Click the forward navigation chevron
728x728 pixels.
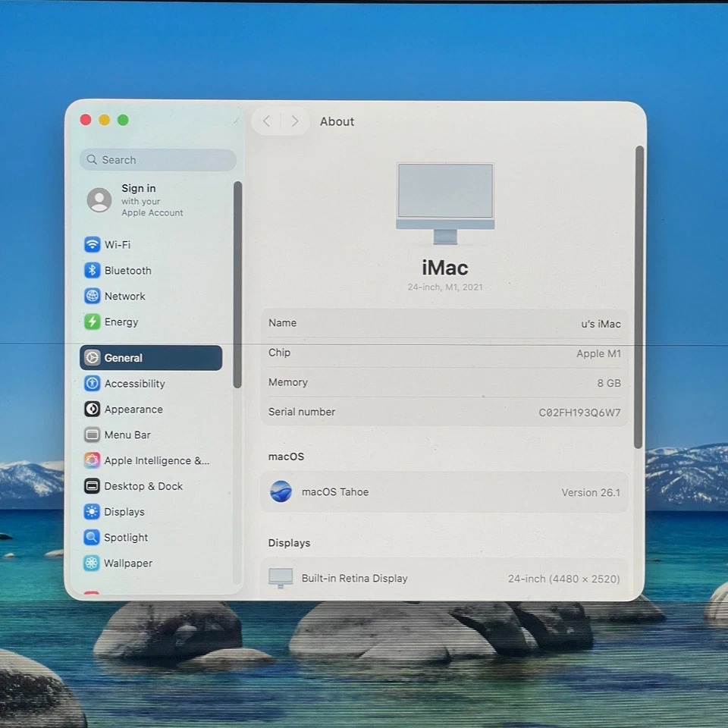295,121
